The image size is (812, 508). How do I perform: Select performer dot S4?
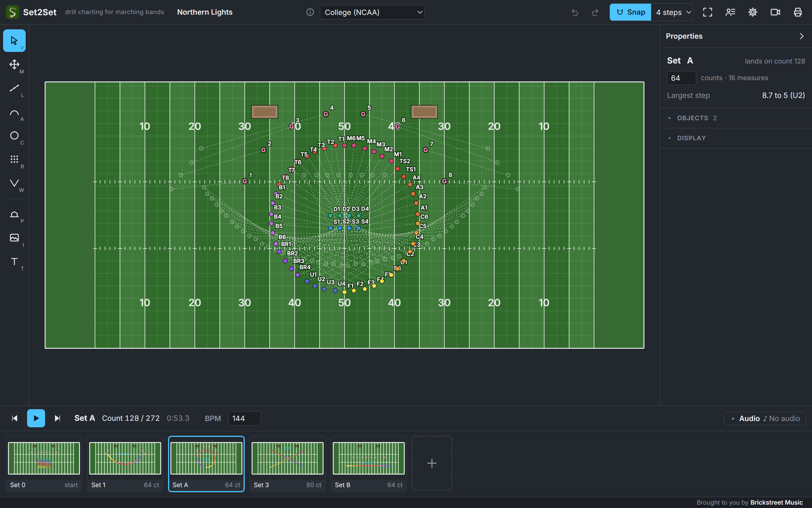(x=359, y=228)
